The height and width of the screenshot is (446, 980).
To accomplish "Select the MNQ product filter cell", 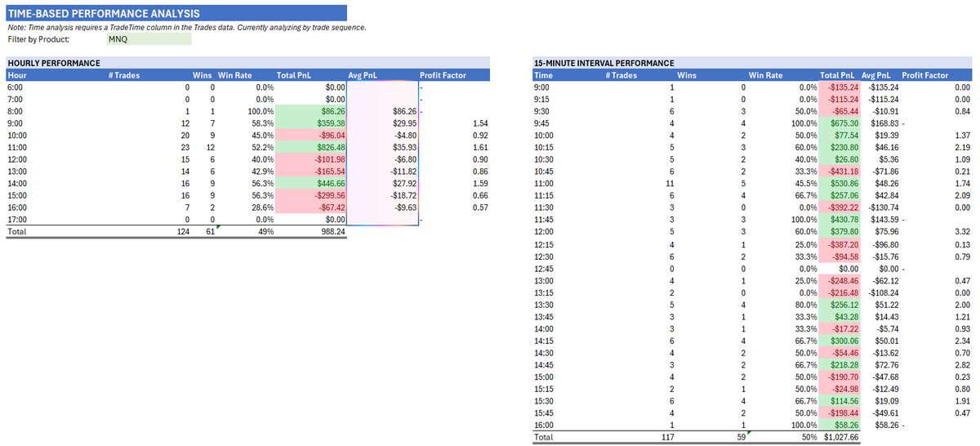I will tap(149, 38).
